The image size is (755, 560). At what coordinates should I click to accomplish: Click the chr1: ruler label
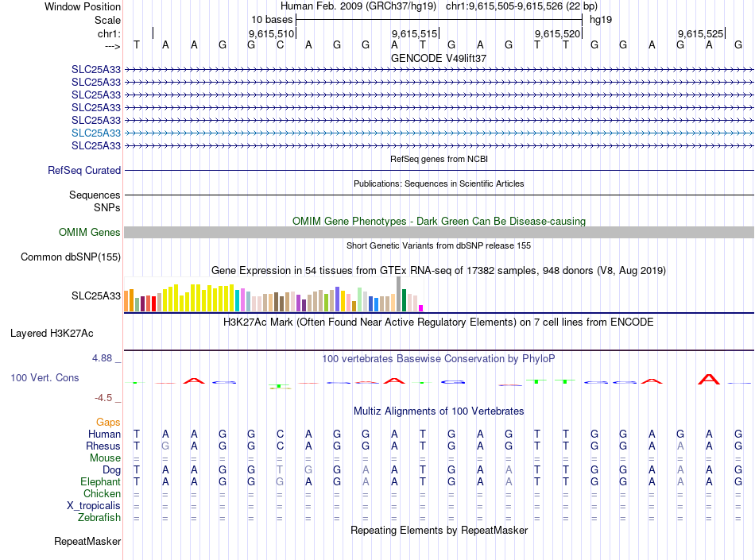[x=110, y=33]
